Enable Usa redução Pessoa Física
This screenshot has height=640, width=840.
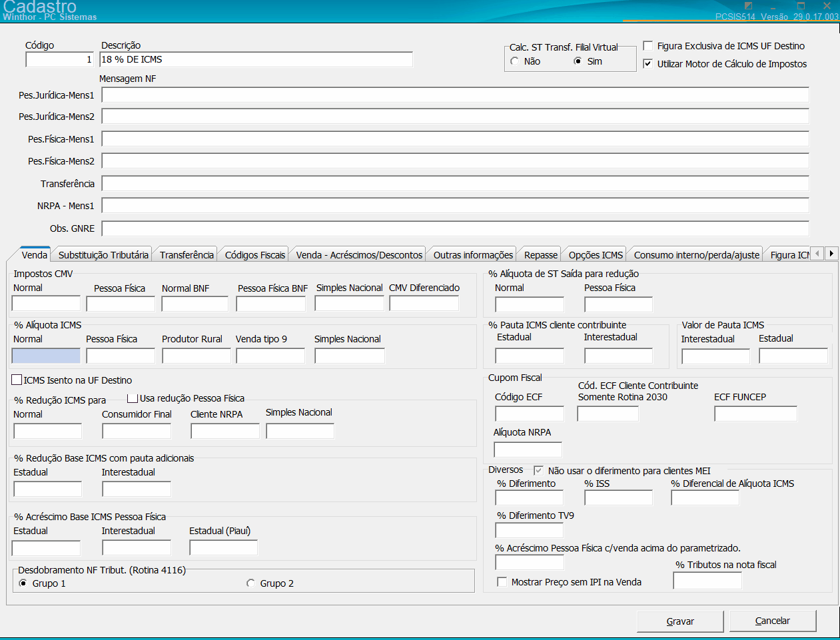pos(133,398)
